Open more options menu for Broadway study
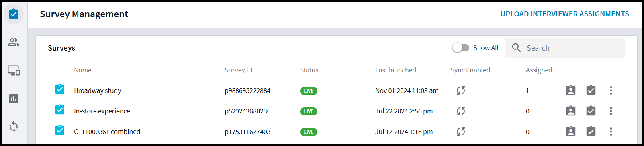 (611, 90)
